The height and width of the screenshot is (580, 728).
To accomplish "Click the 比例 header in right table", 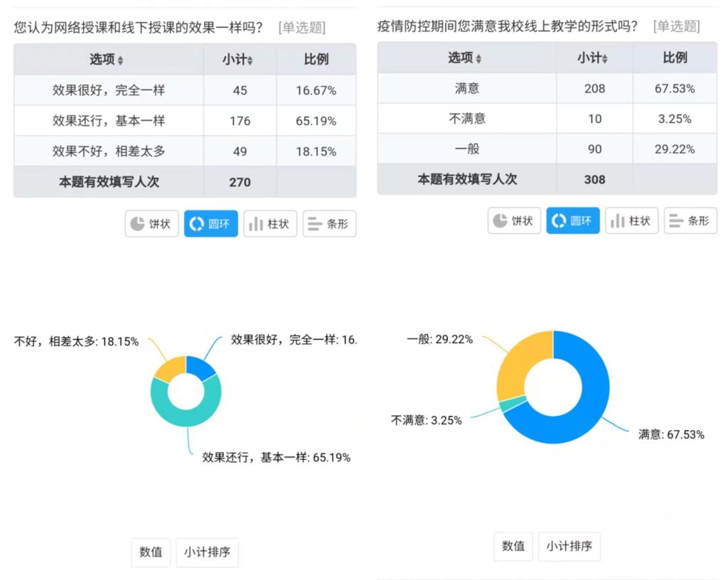I will click(675, 58).
